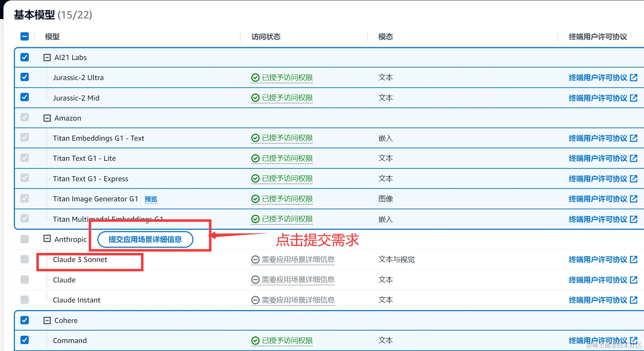Tick the Anthropic group checkbox
This screenshot has height=351, width=644.
[x=25, y=239]
